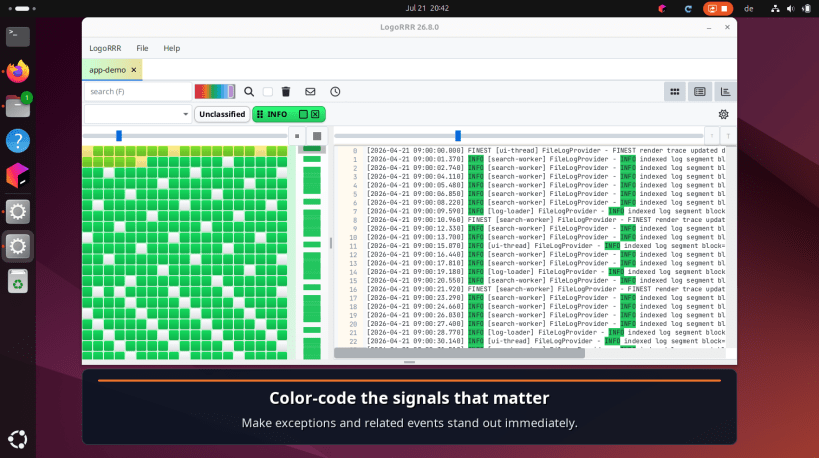819x458 pixels.
Task: Click the magnifier search icon
Action: pos(249,92)
